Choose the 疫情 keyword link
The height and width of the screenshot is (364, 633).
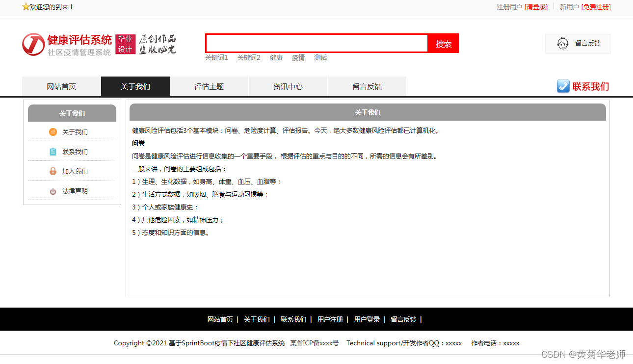click(298, 57)
